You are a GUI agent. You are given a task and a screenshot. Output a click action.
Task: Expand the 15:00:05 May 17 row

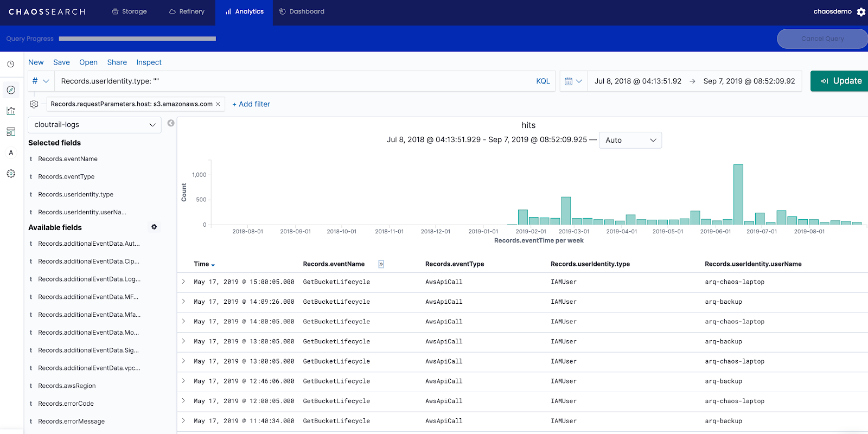point(183,282)
